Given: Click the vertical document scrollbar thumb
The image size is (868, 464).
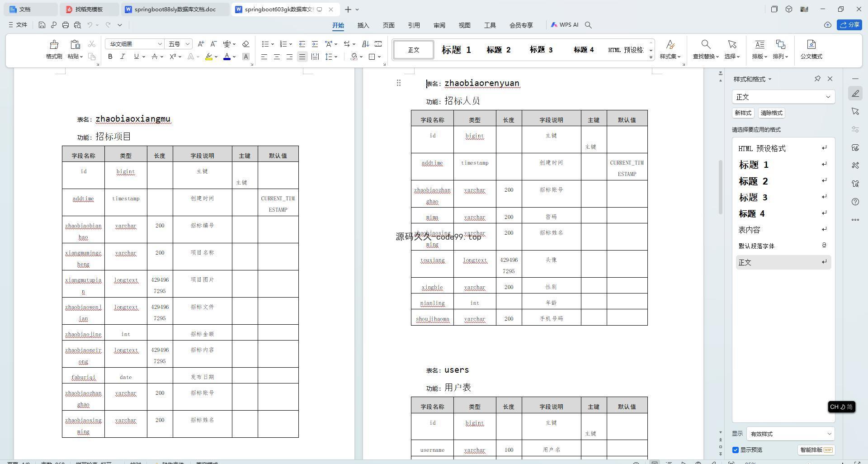Looking at the screenshot, I should tap(721, 187).
